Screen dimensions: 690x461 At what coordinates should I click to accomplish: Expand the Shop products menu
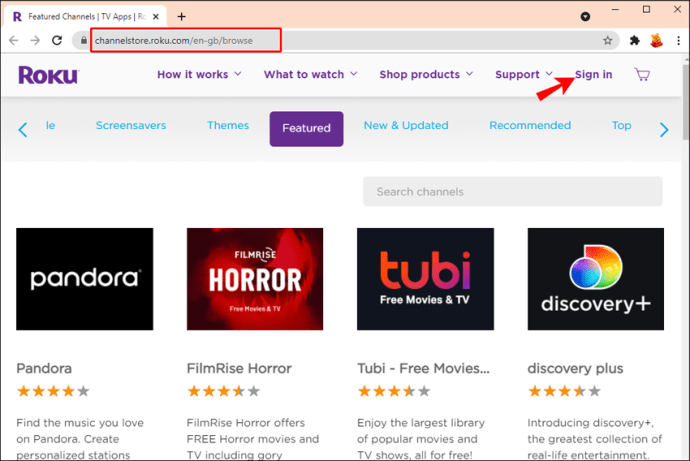pyautogui.click(x=426, y=74)
